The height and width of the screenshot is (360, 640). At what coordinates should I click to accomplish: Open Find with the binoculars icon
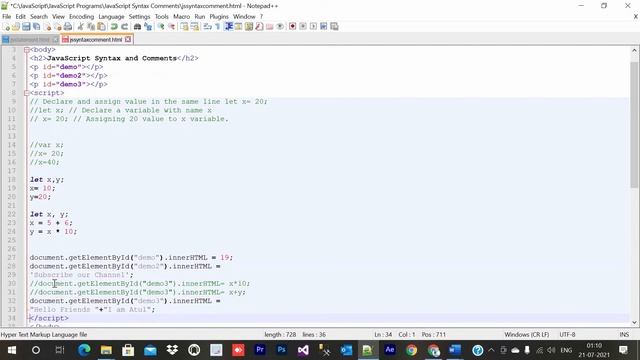coord(137,27)
